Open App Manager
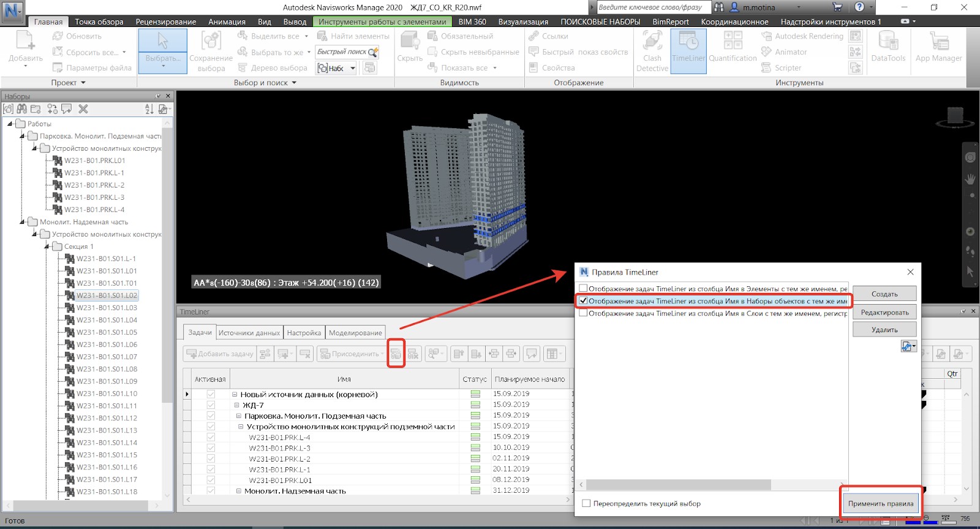The height and width of the screenshot is (529, 980). click(938, 47)
